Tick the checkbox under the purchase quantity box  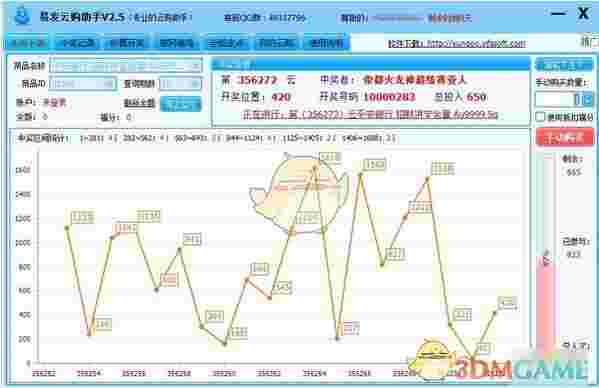540,117
